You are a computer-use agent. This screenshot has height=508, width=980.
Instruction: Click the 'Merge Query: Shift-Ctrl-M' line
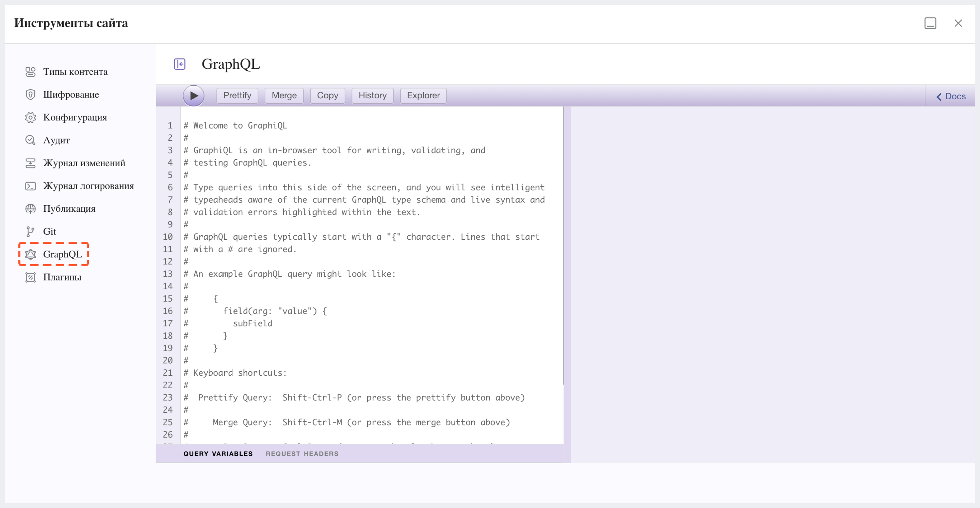pos(361,422)
